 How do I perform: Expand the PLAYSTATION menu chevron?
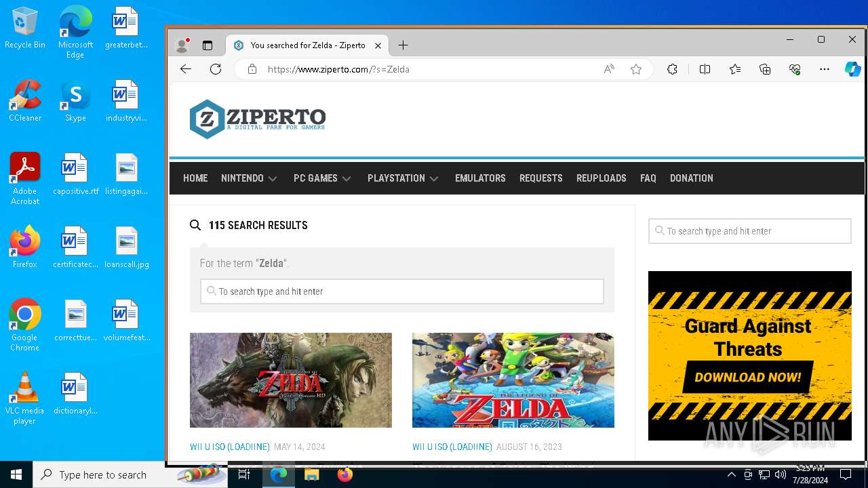click(x=434, y=179)
